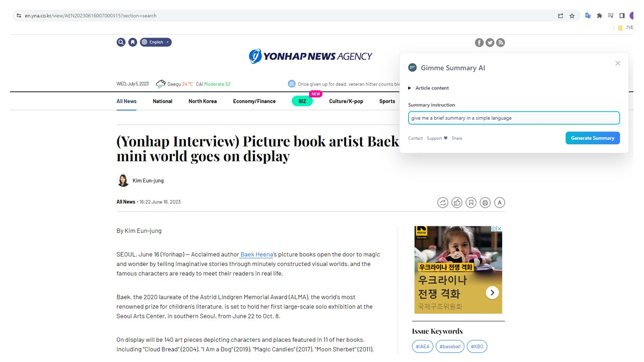Open the Extensions puzzle icon
The width and height of the screenshot is (644, 362).
599,16
